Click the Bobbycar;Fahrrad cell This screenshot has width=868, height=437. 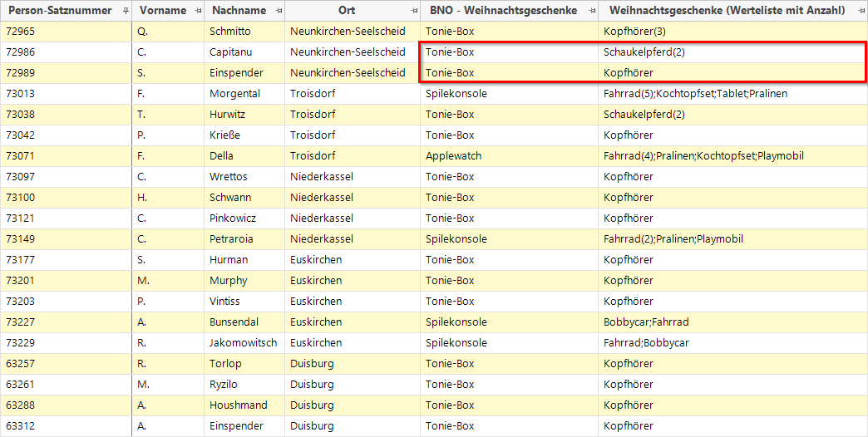click(x=646, y=322)
